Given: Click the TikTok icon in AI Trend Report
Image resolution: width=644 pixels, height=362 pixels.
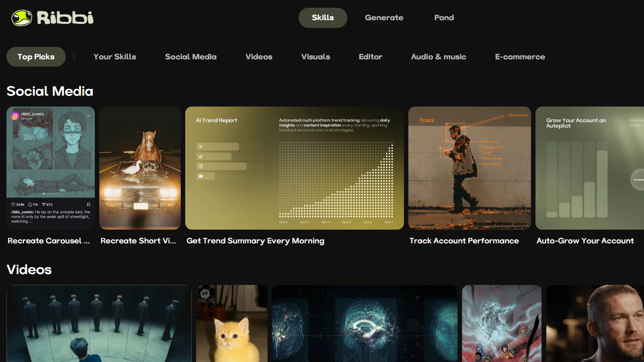Looking at the screenshot, I should point(201,156).
